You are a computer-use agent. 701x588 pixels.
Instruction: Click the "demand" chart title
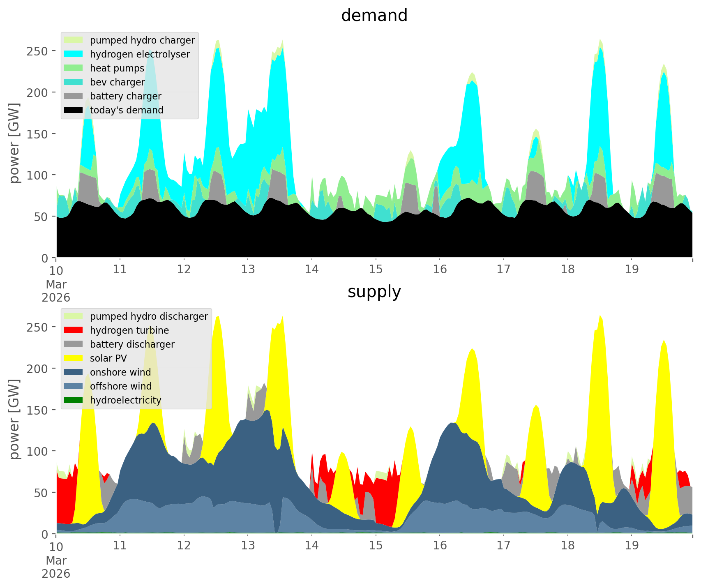(374, 16)
